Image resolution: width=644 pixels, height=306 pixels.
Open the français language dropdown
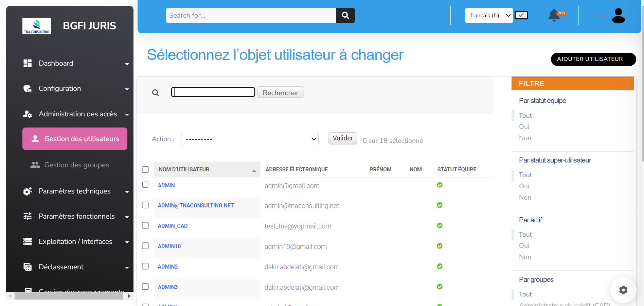point(489,16)
